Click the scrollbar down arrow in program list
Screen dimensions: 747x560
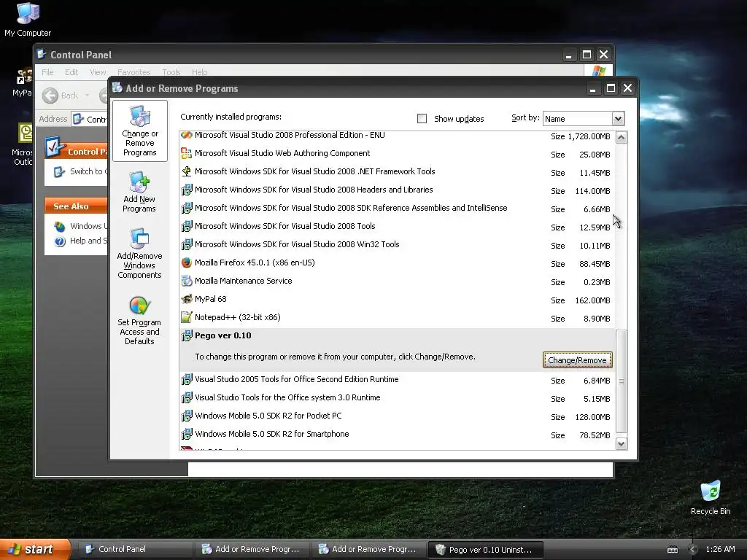[x=622, y=444]
